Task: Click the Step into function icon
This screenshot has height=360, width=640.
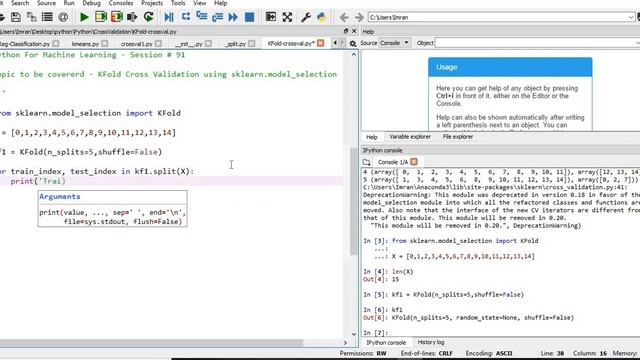Action: coord(202,17)
